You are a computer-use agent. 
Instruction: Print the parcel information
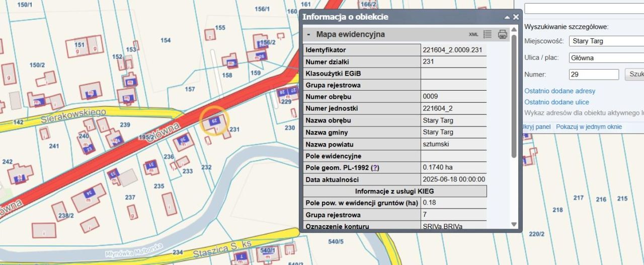click(502, 34)
